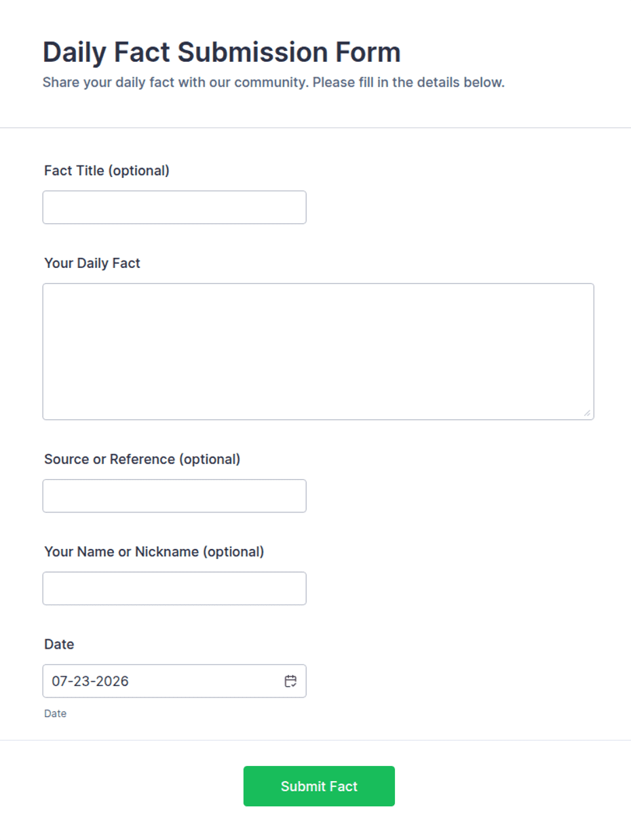Click the "Your Daily Fact" field label

tap(92, 263)
